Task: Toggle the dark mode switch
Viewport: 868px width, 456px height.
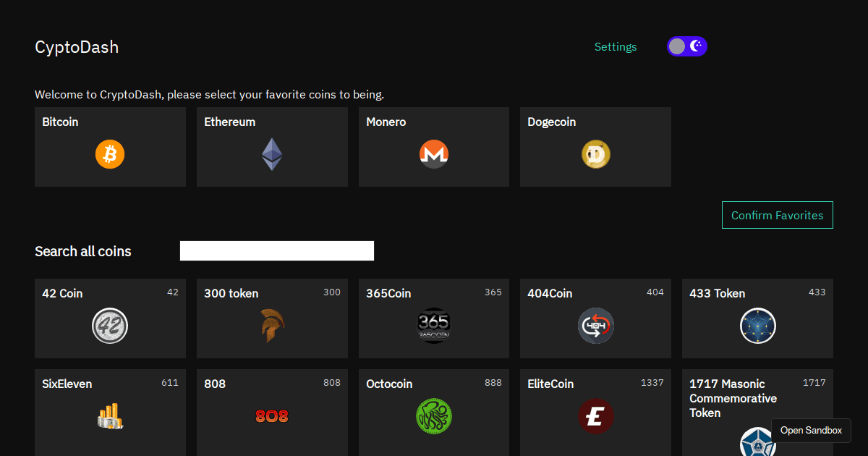Action: (x=686, y=46)
